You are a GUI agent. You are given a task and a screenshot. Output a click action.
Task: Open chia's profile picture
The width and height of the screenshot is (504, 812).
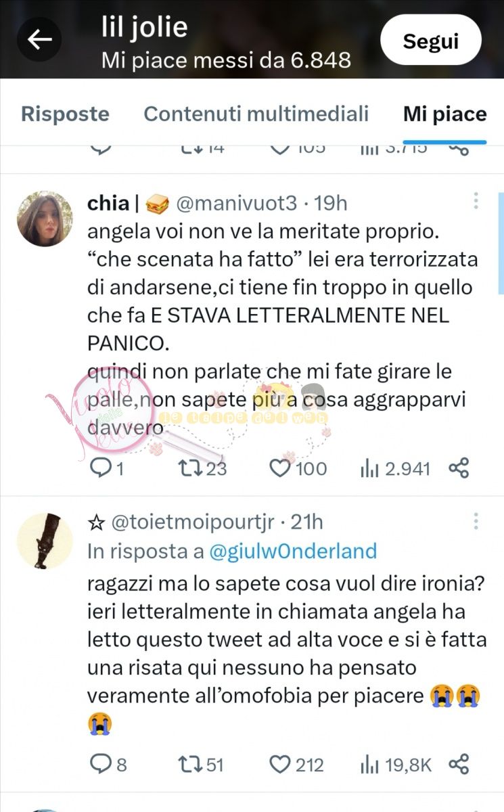coord(45,218)
